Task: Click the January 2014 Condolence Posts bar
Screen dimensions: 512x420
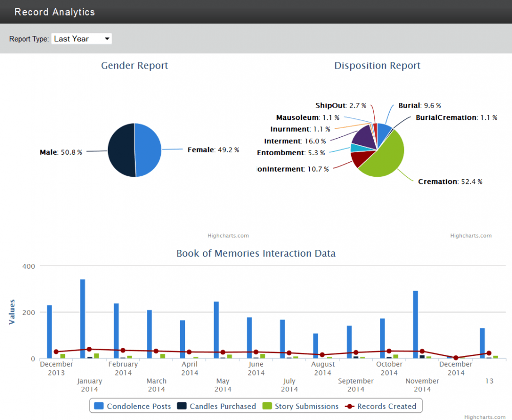Action: coord(82,319)
